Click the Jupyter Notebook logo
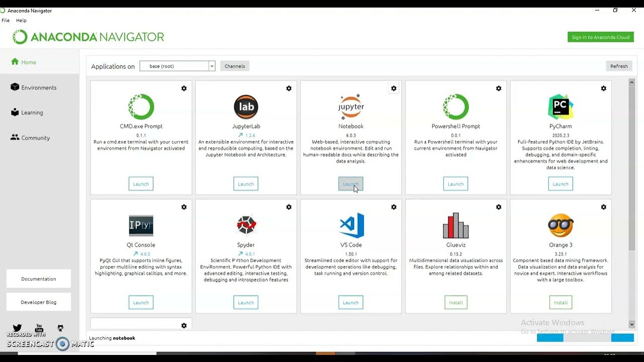 pos(351,107)
